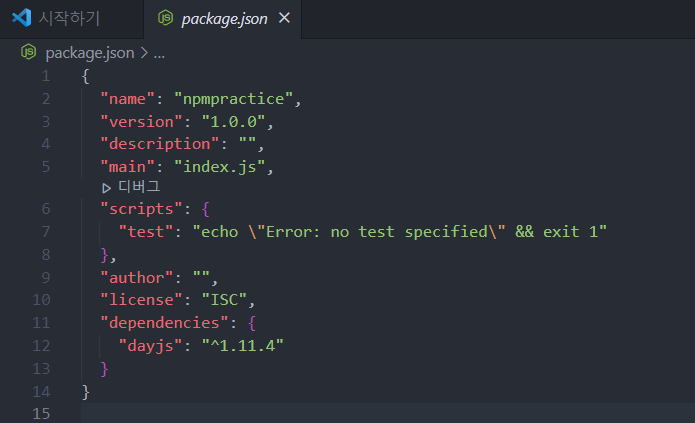The image size is (695, 423).
Task: Click the opening brace after "scripts"
Action: tap(205, 209)
